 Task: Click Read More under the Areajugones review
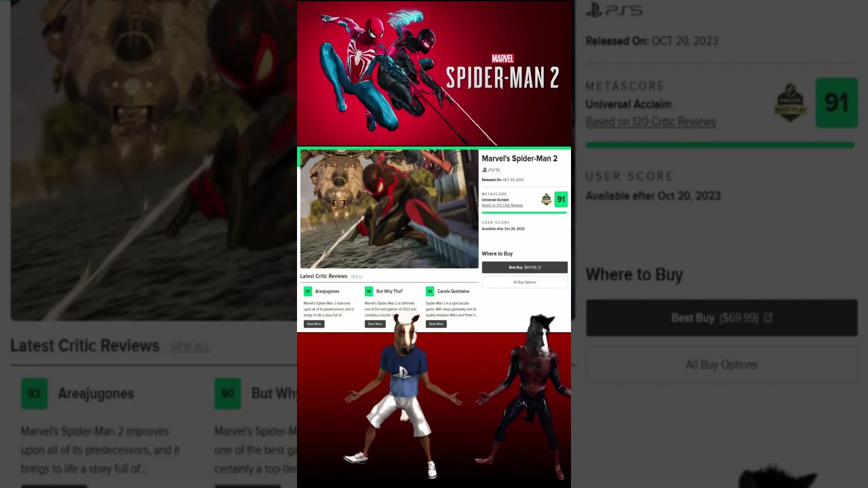click(x=314, y=324)
